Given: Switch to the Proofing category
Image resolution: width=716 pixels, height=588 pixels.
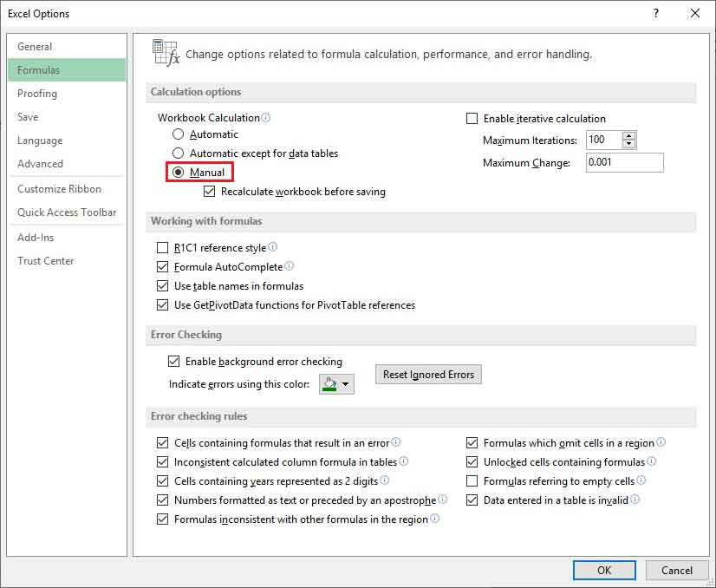Looking at the screenshot, I should (x=36, y=94).
